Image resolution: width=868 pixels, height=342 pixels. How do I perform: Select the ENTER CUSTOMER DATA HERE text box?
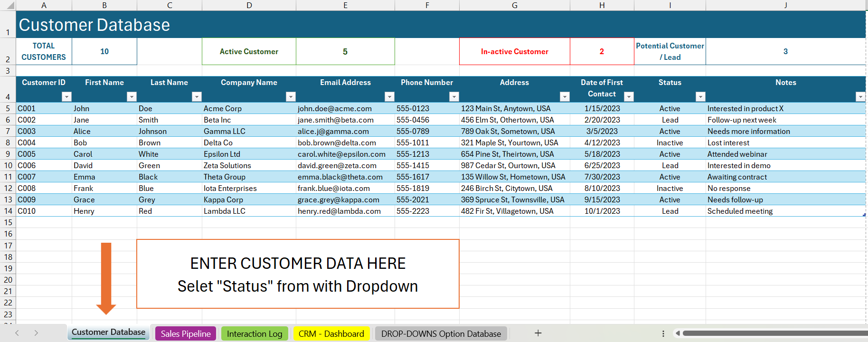coord(298,274)
